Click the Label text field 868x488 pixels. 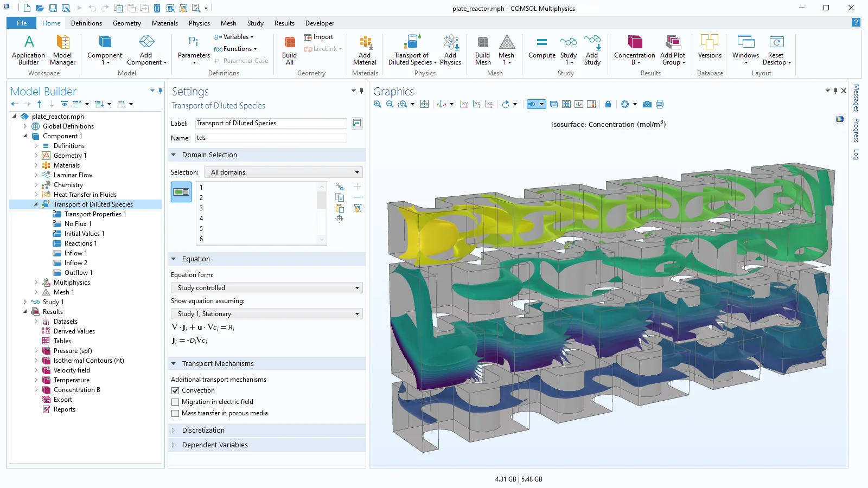tap(271, 123)
